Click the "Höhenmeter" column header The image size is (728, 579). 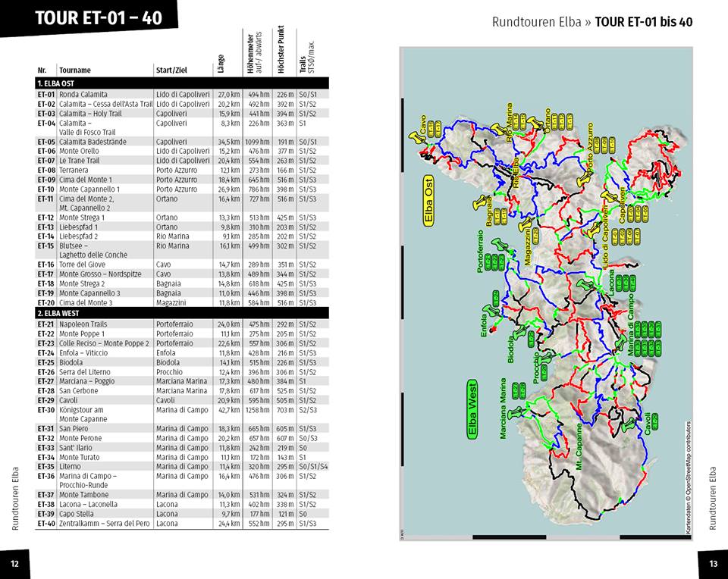[251, 52]
